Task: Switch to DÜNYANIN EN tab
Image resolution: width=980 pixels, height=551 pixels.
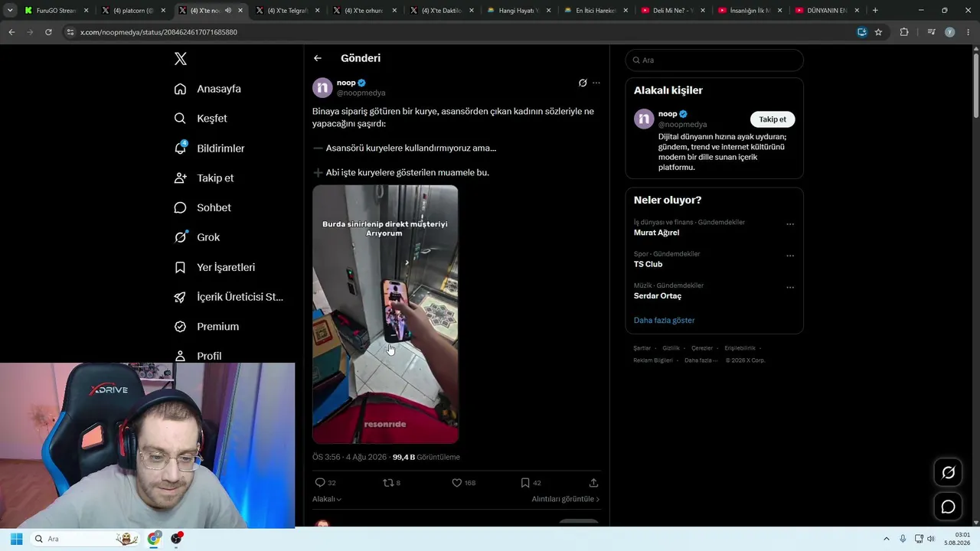Action: point(827,11)
